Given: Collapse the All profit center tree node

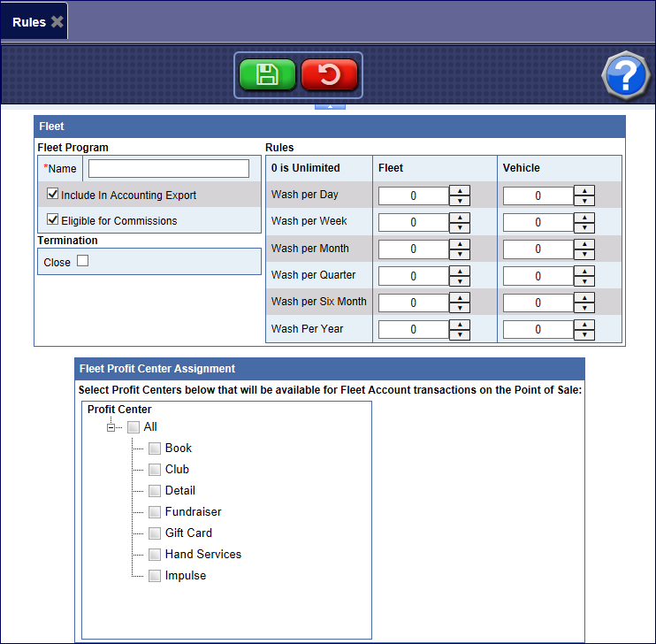Looking at the screenshot, I should (x=112, y=427).
